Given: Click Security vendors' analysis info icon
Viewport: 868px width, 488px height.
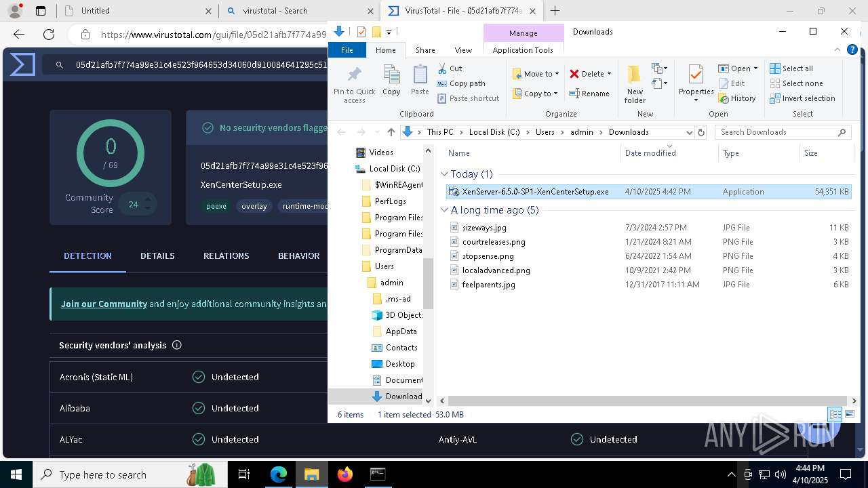Looking at the screenshot, I should pyautogui.click(x=177, y=345).
